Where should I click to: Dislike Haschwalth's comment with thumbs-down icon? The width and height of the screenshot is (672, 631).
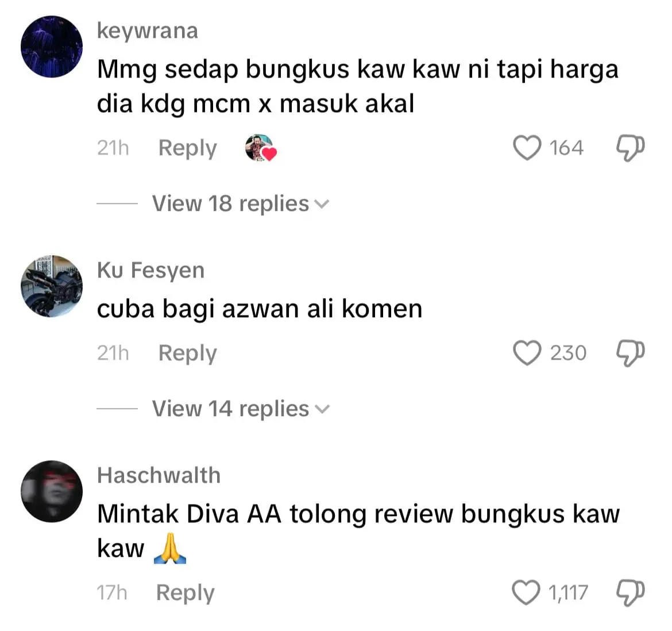[x=631, y=593]
